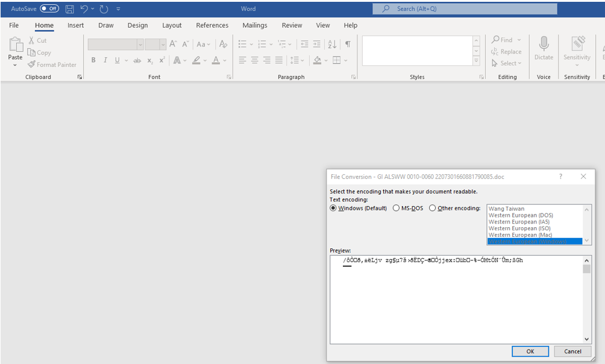This screenshot has height=364, width=605.
Task: Open the References ribbon tab
Action: point(212,25)
